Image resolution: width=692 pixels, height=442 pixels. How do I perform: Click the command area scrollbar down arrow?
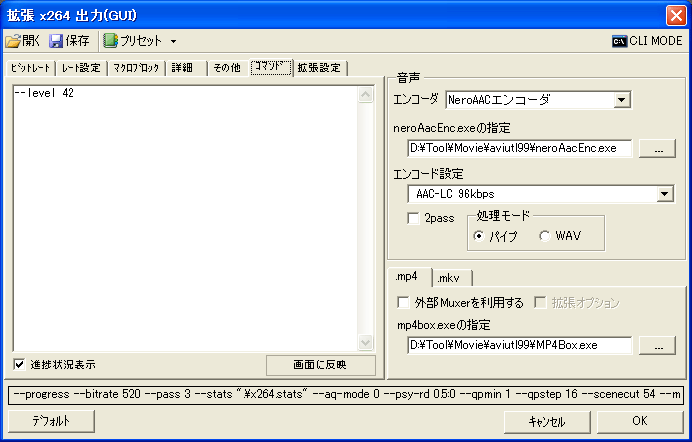(366, 342)
